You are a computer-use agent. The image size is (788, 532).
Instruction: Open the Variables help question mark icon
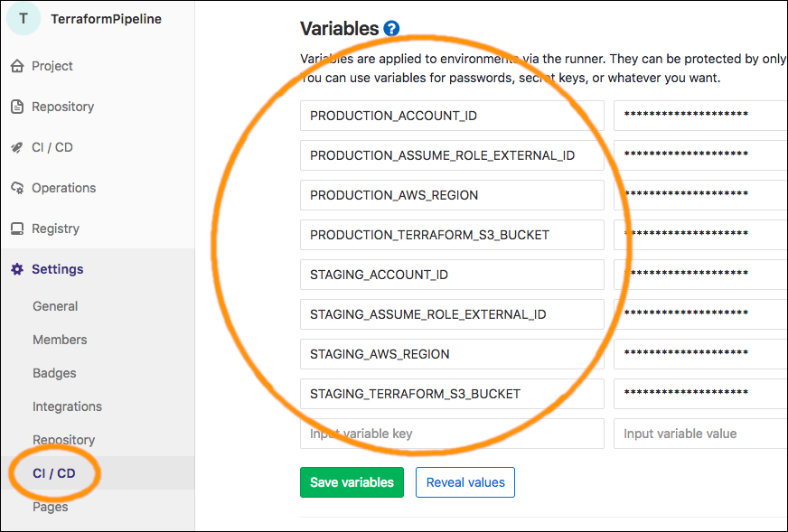(391, 29)
